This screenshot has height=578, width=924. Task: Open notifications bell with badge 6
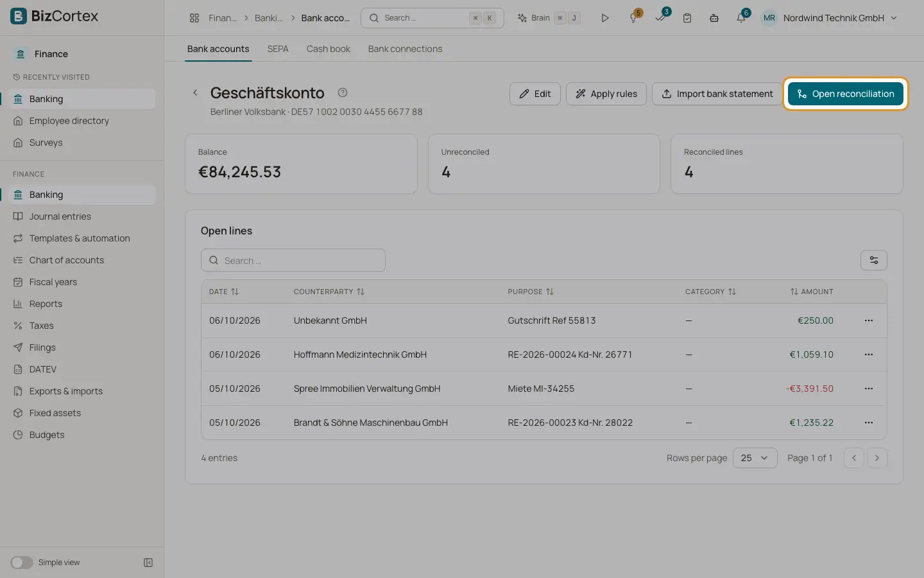pos(741,18)
